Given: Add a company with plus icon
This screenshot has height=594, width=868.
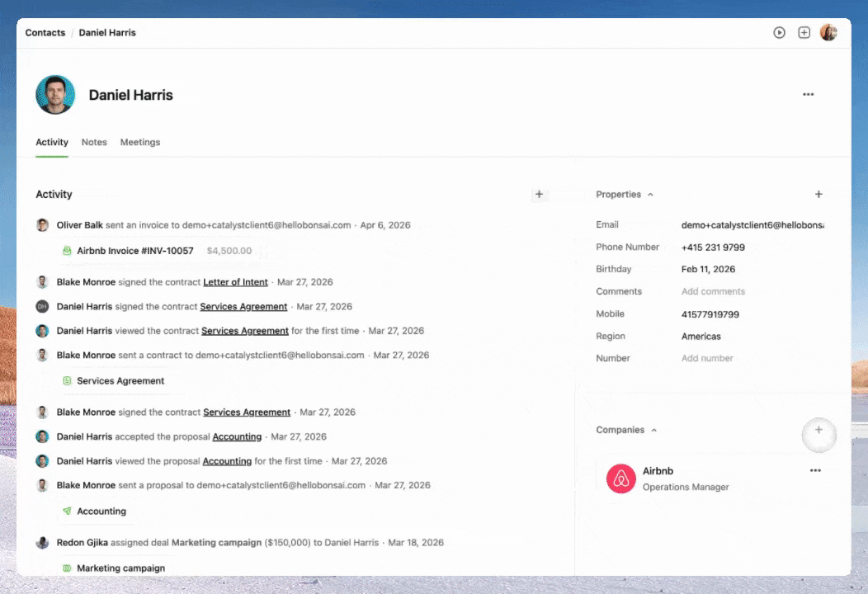Looking at the screenshot, I should click(x=818, y=430).
